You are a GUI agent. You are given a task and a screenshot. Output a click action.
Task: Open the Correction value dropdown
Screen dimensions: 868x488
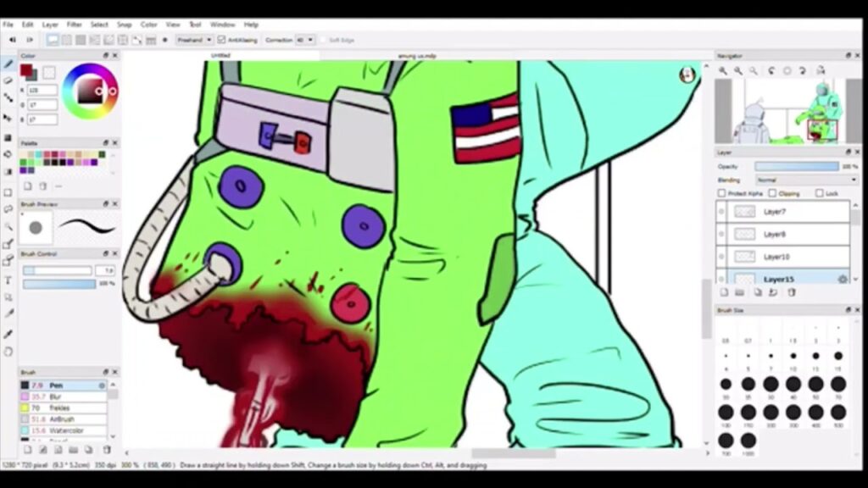tap(305, 40)
